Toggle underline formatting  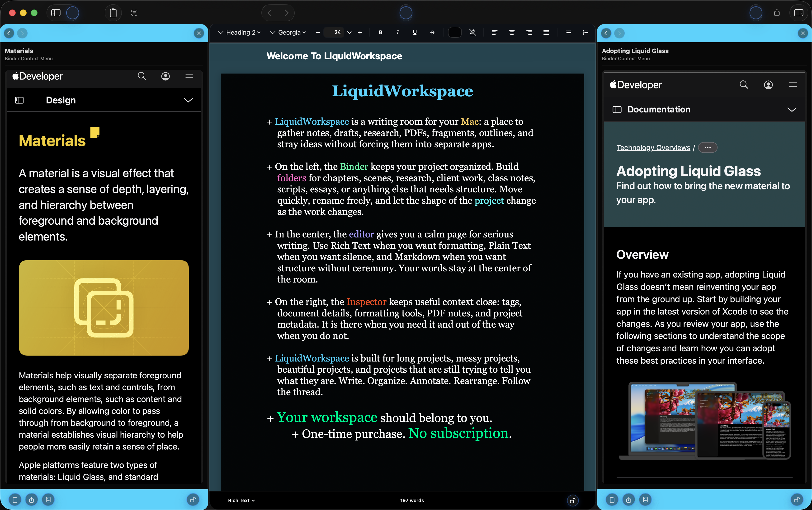pyautogui.click(x=415, y=32)
